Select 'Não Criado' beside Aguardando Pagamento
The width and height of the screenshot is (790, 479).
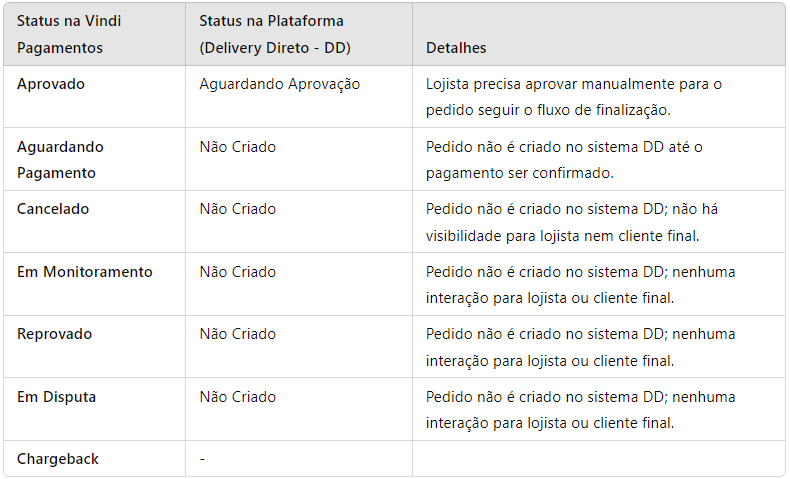[x=238, y=147]
